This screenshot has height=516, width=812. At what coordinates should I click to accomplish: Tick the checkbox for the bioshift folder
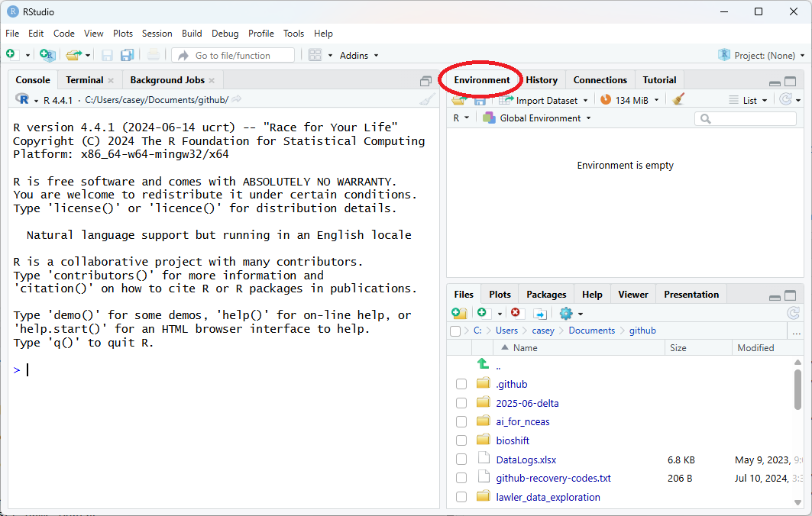click(x=461, y=440)
